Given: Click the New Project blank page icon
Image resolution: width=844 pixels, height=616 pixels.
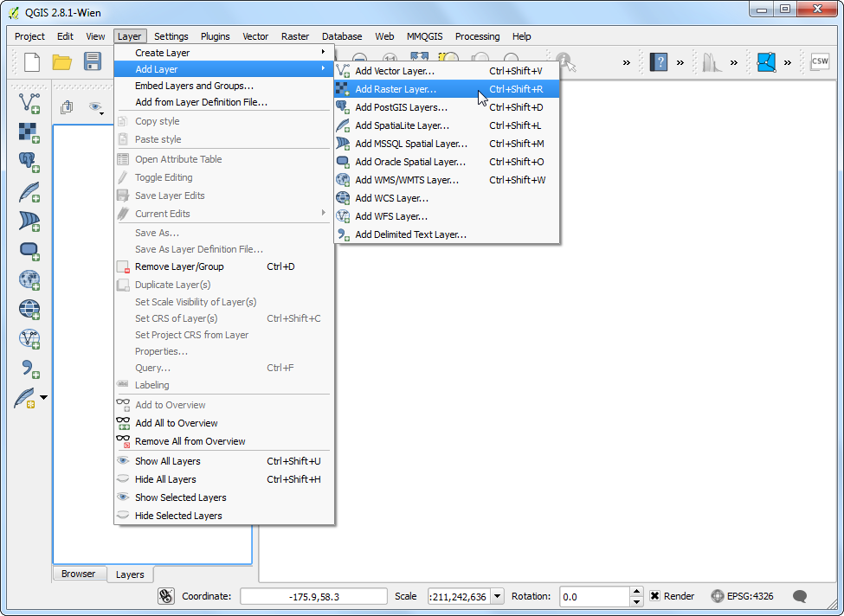Looking at the screenshot, I should click(x=32, y=62).
